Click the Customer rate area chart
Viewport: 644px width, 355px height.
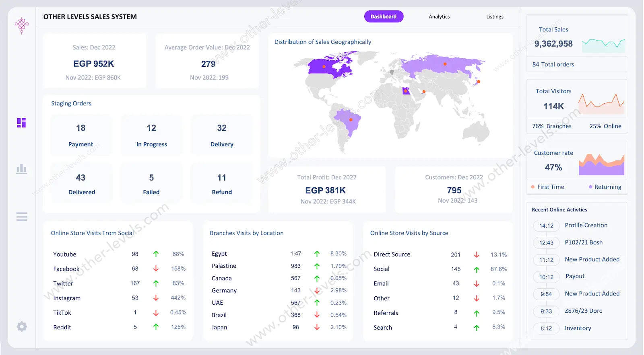pos(601,165)
